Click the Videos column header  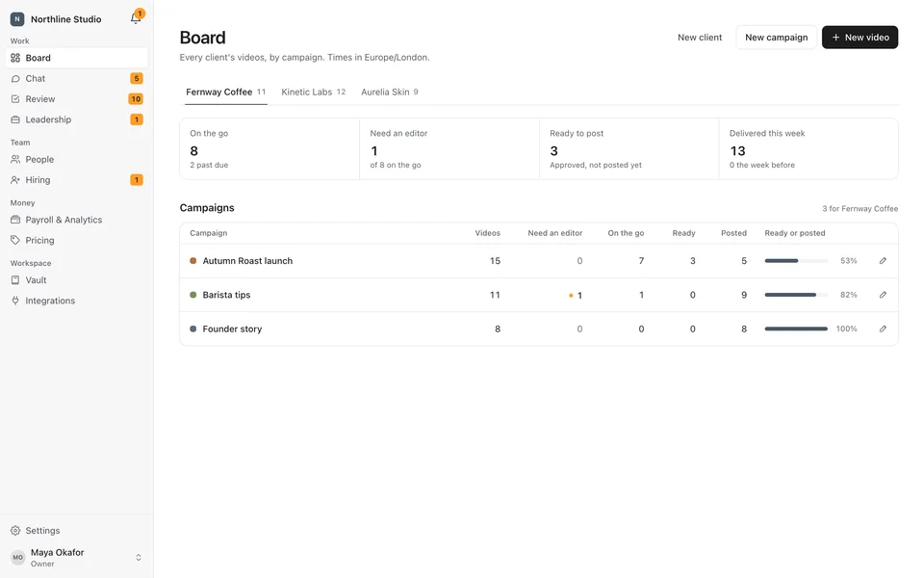(x=487, y=233)
